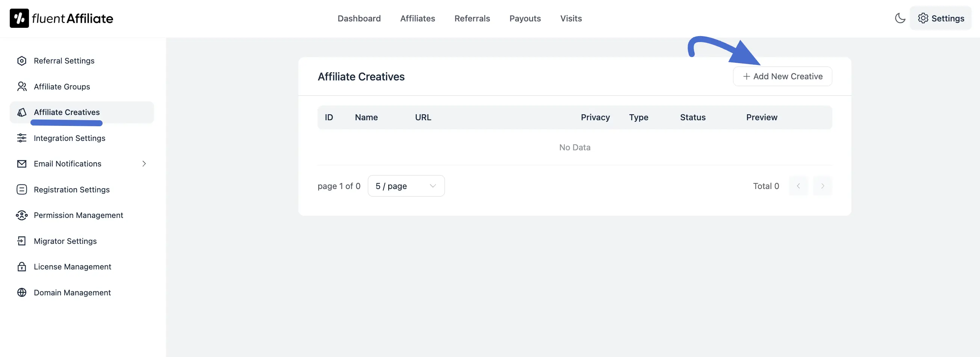The width and height of the screenshot is (980, 357).
Task: Click the Referral Settings shield icon
Action: [x=22, y=61]
